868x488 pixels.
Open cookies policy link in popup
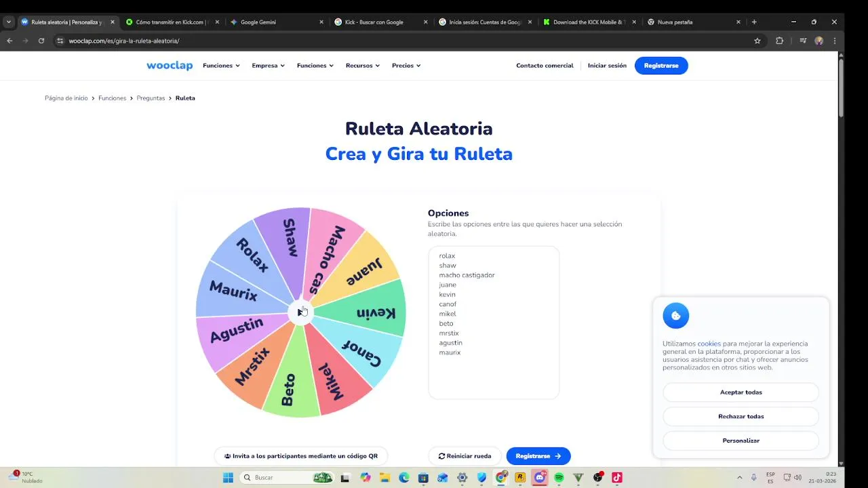(709, 344)
